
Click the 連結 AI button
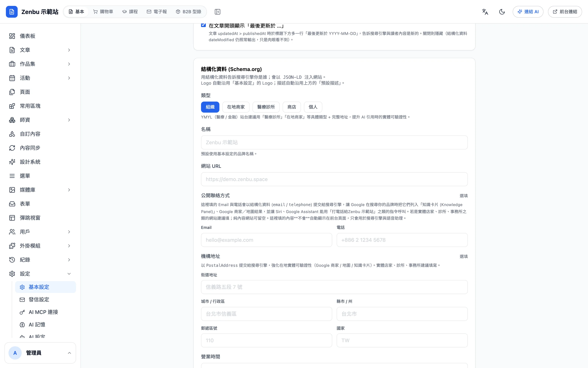[528, 12]
